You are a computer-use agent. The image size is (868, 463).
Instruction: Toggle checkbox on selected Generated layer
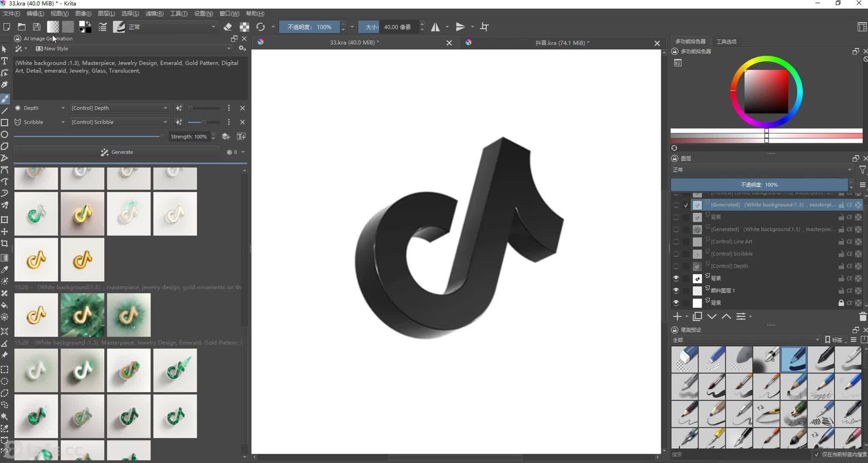[x=686, y=205]
